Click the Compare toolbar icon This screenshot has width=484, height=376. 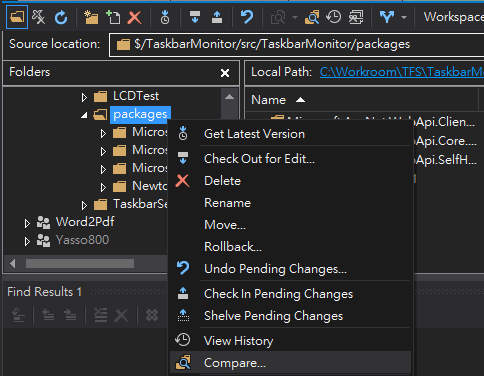[312, 17]
